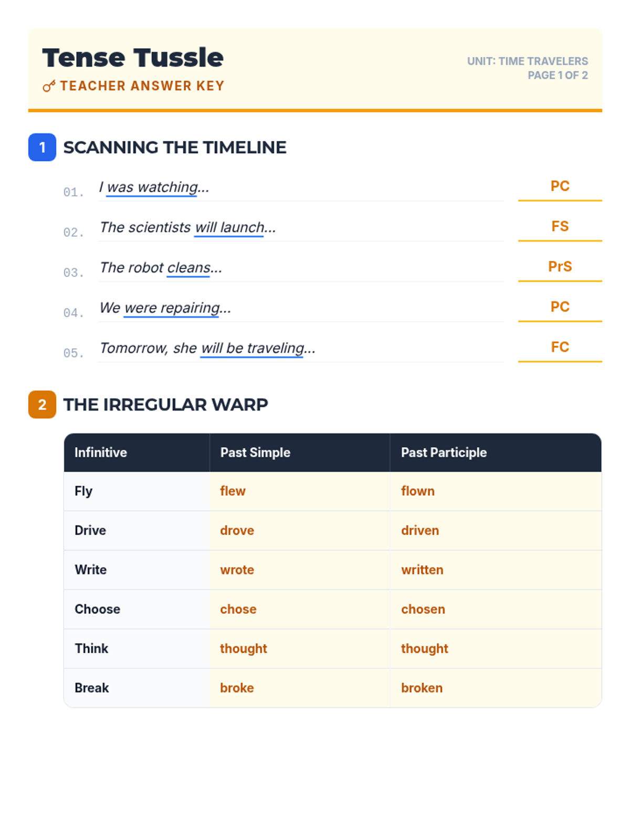Click the Past Participle column header
Screen dimensions: 630x840
444,453
